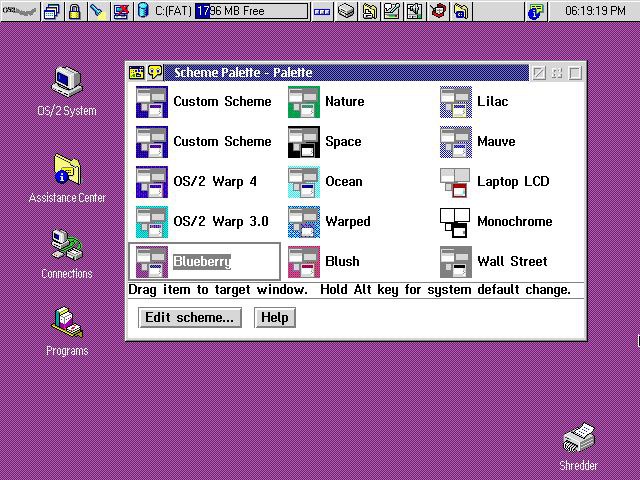Open the OS/2 Warp menu in WarpCenter
The width and height of the screenshot is (640, 480).
(x=20, y=11)
